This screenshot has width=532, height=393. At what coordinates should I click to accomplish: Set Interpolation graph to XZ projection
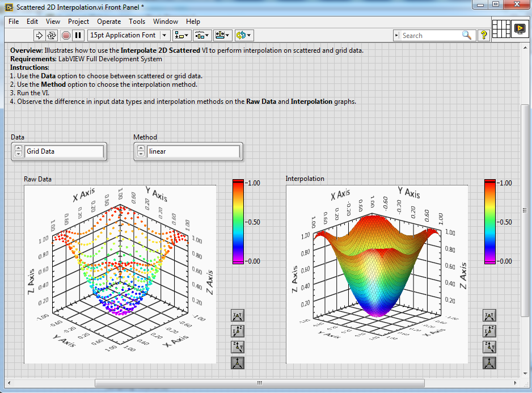(489, 331)
